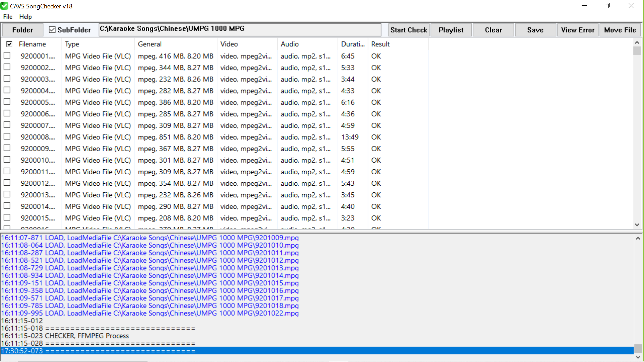This screenshot has height=362, width=644.
Task: Click the folder path input field
Action: [x=240, y=29]
